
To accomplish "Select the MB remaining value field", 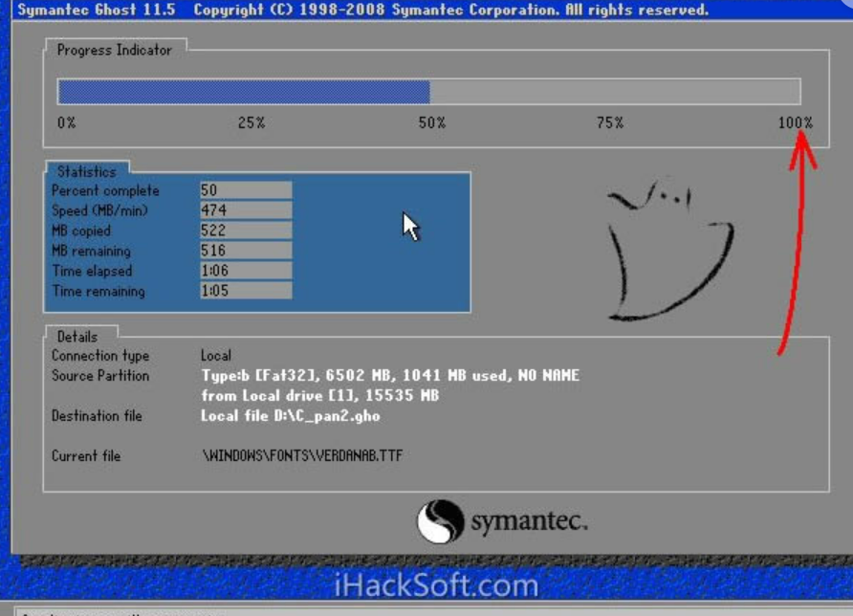I will tap(245, 251).
